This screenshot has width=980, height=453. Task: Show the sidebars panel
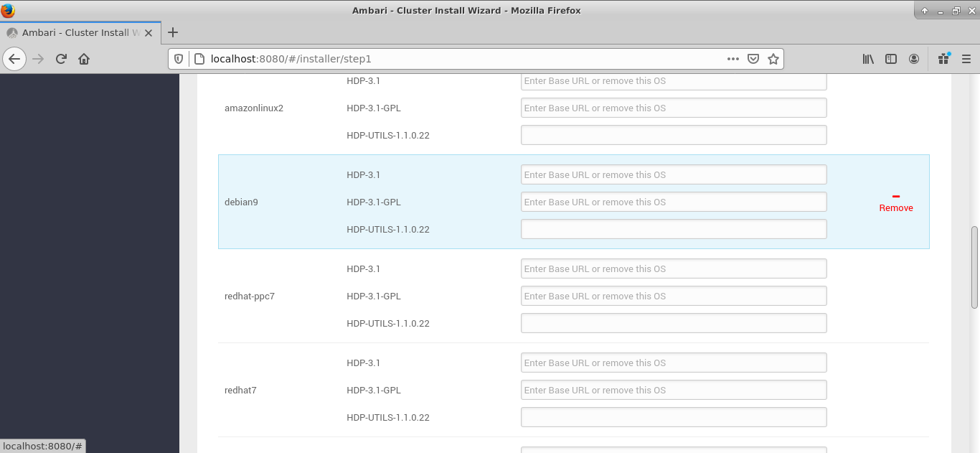[x=891, y=59]
